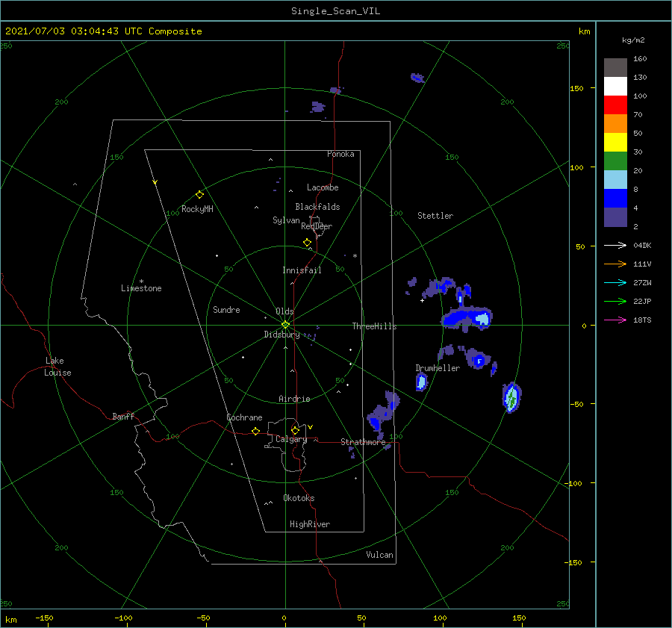This screenshot has width=672, height=628.
Task: Select the orange 70 kg/m2 legend swatch
Action: tap(615, 123)
